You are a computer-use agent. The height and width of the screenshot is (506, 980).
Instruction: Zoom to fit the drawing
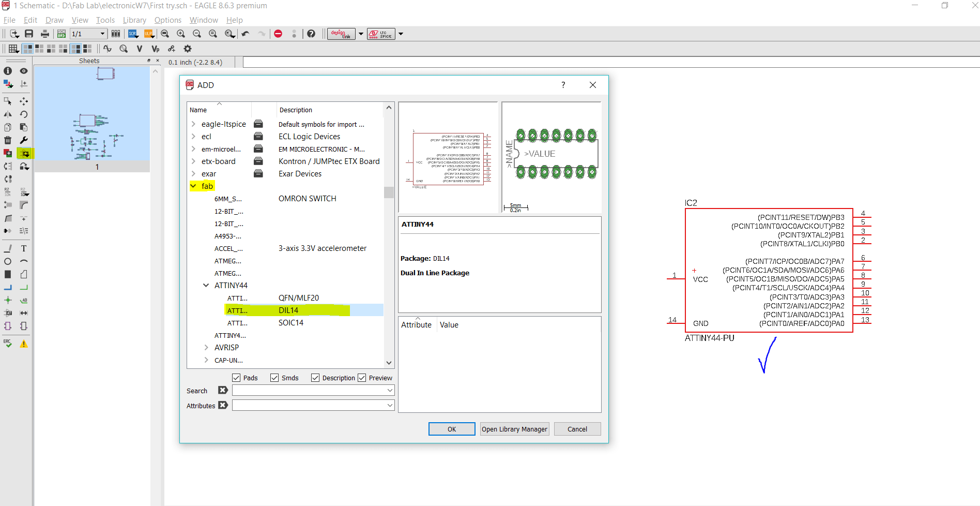click(165, 34)
